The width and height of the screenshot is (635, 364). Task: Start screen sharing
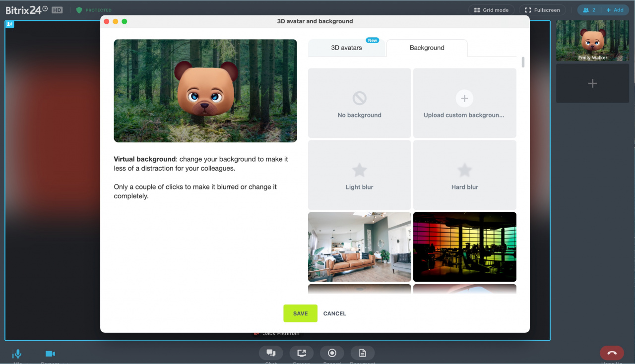point(302,353)
